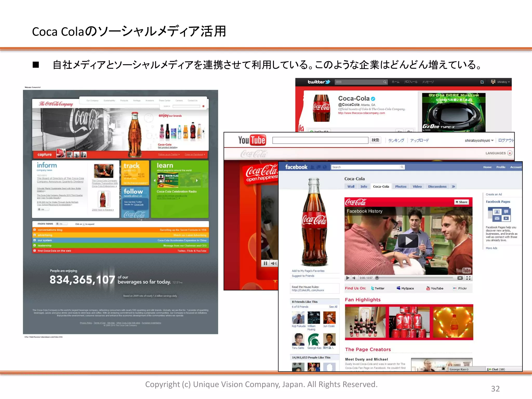
Task: Click the Chat (10) bar on Facebook
Action: pyautogui.click(x=503, y=369)
